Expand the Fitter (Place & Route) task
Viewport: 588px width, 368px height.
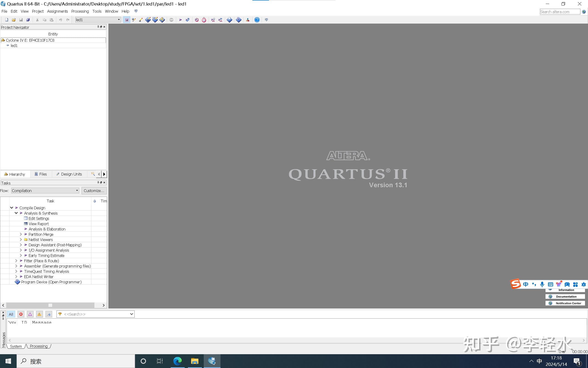click(x=16, y=261)
